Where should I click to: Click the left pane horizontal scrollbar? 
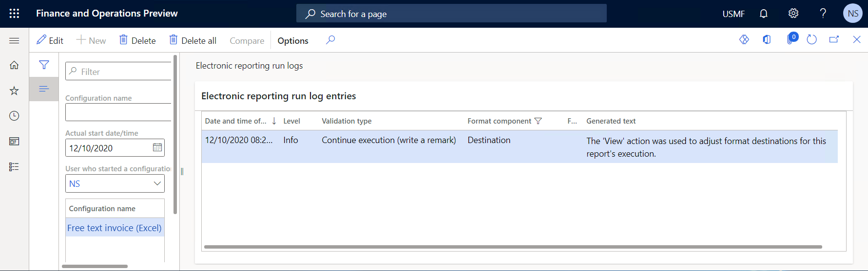pos(95,266)
